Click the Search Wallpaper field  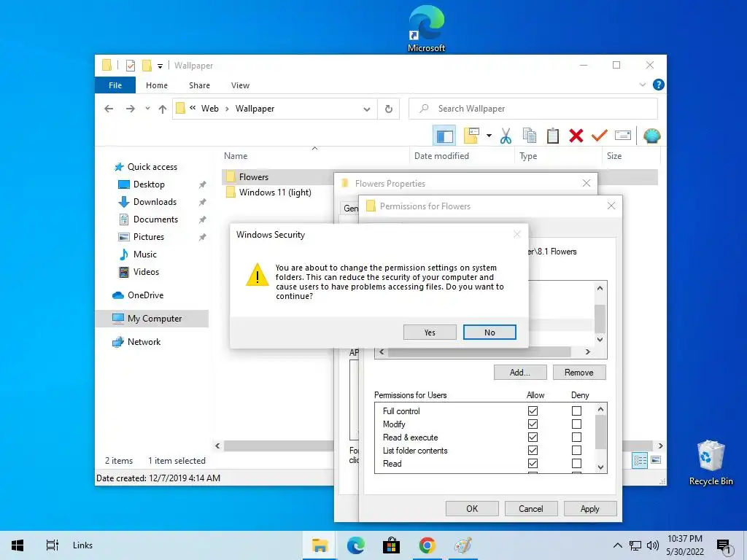(533, 109)
